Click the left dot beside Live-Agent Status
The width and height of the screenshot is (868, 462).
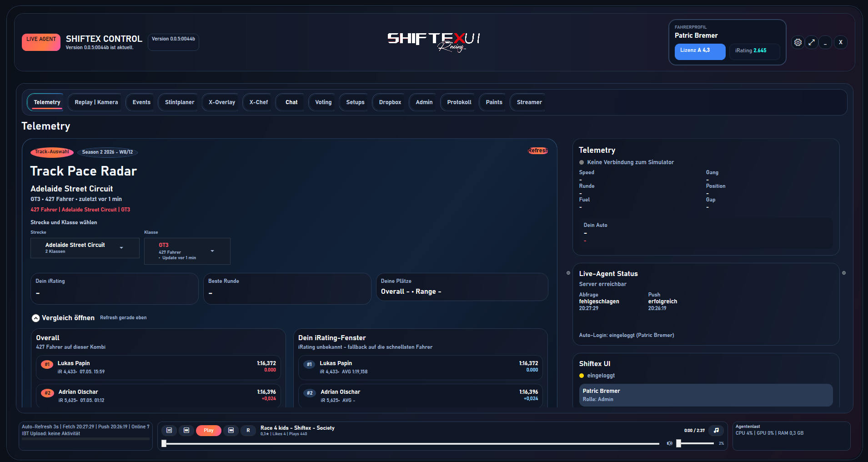pyautogui.click(x=568, y=273)
